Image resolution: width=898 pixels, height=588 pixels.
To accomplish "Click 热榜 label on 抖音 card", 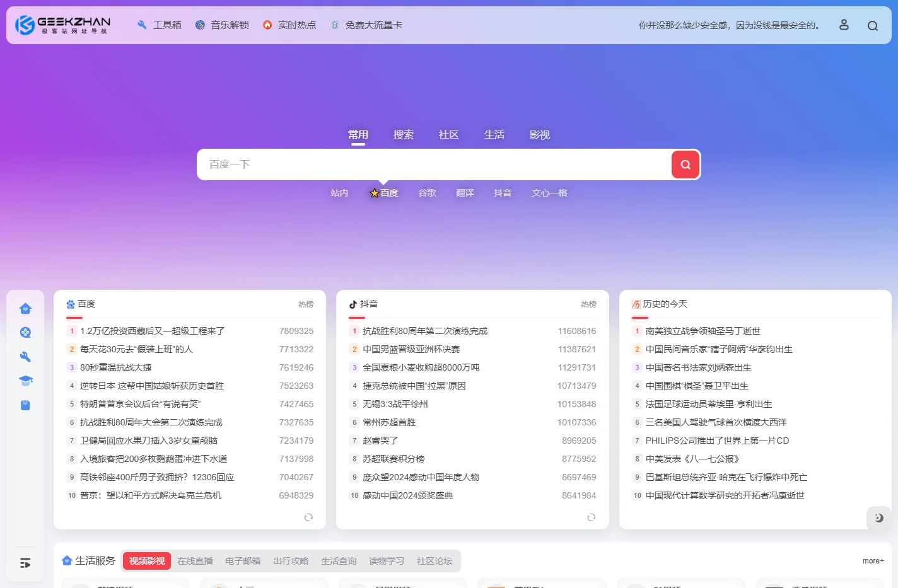I will click(588, 304).
